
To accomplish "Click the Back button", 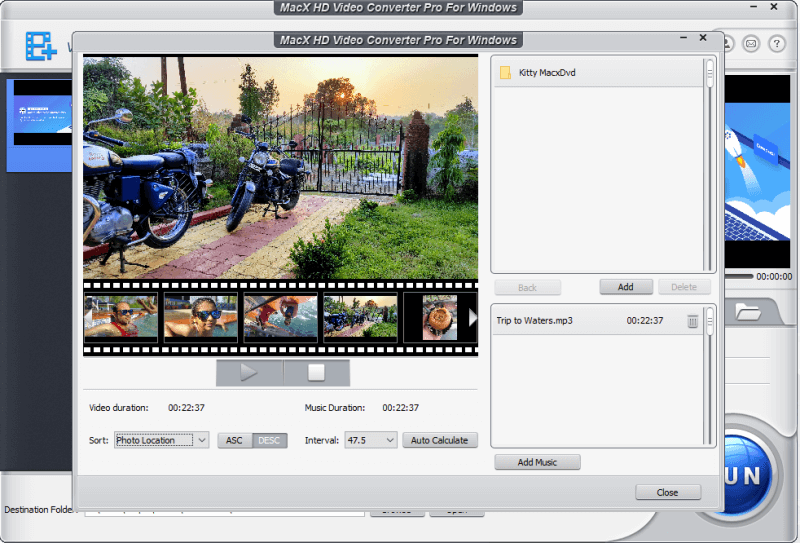I will (x=528, y=287).
